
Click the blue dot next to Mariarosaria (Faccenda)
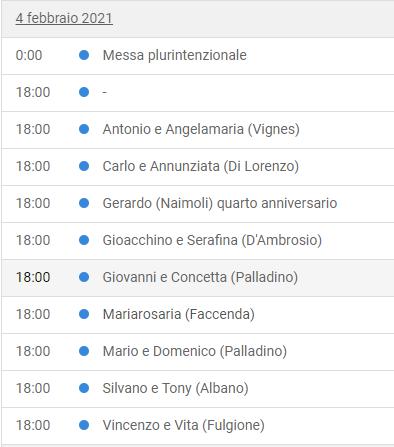[x=84, y=314]
